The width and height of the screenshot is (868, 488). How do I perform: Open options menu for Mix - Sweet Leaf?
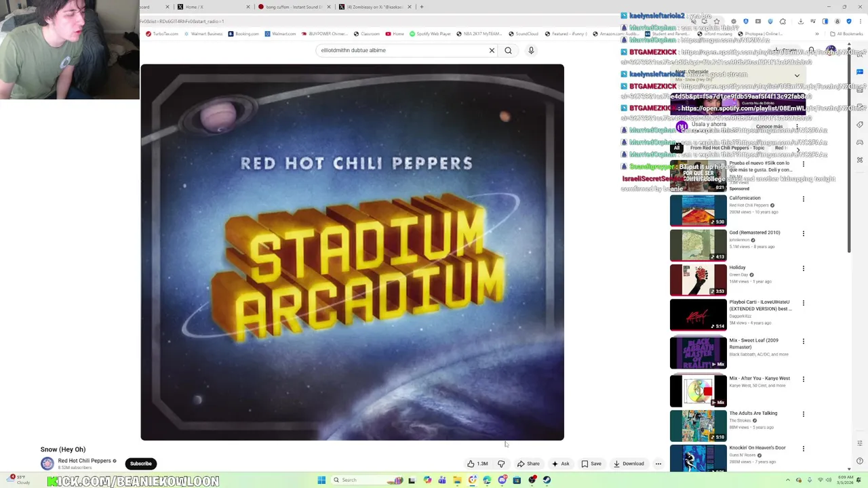click(x=804, y=342)
